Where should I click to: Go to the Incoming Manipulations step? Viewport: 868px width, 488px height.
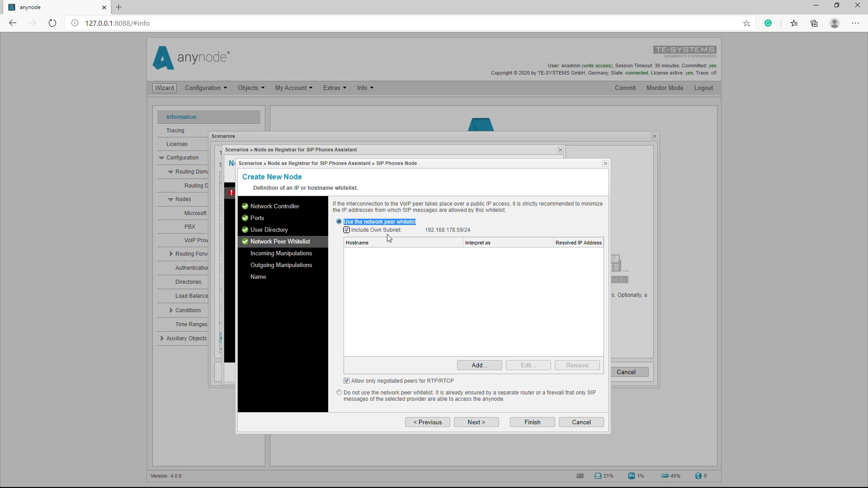click(x=281, y=253)
